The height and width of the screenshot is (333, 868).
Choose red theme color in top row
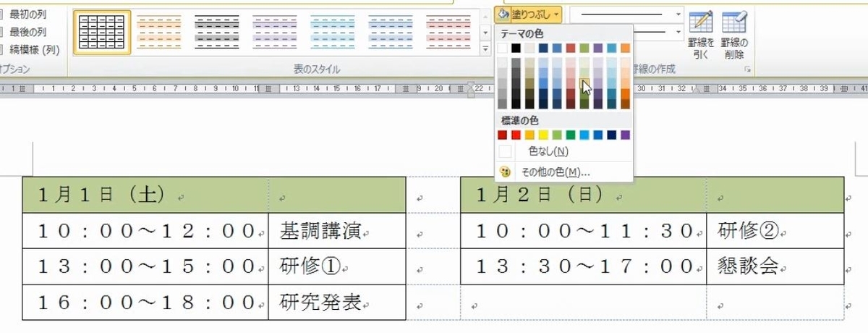tap(571, 48)
